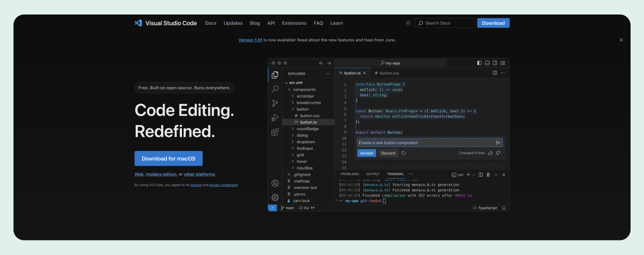Toggle the bottom panel layout icon

487,63
